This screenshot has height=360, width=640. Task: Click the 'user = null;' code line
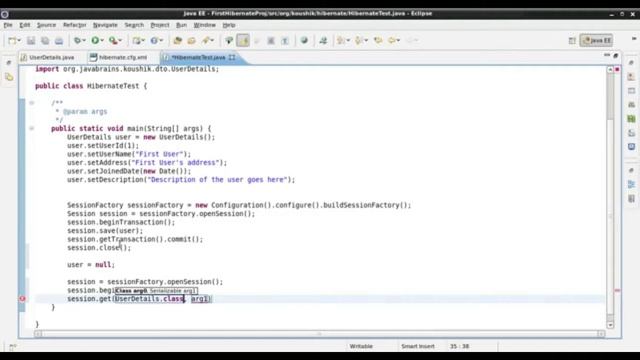(x=91, y=265)
